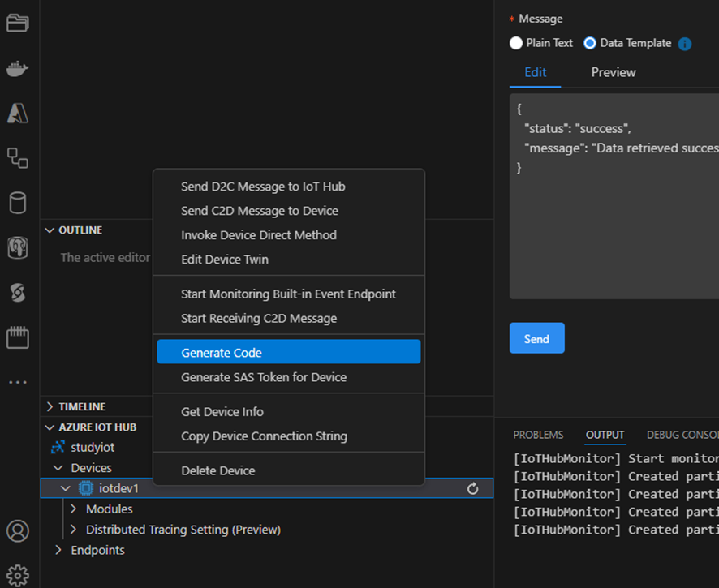719x588 pixels.
Task: Switch to the Edit tab
Action: 535,72
